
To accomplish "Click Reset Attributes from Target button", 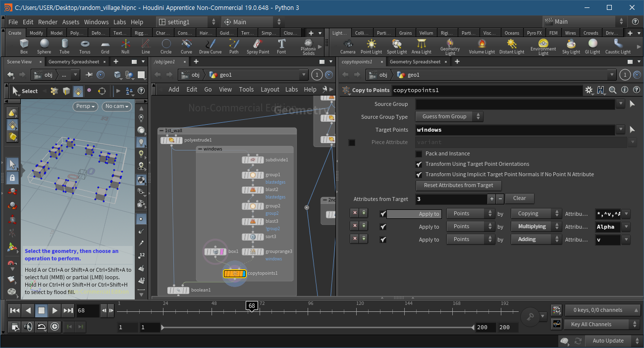I will pyautogui.click(x=459, y=185).
